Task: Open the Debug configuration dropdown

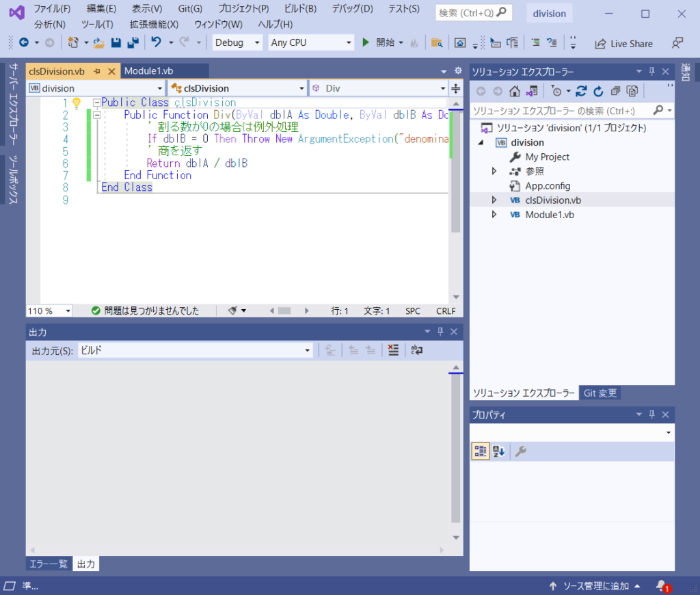Action: [237, 42]
